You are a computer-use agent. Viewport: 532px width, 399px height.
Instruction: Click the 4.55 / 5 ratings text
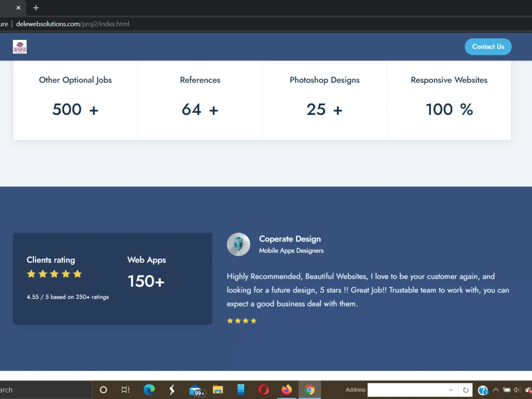coord(68,297)
